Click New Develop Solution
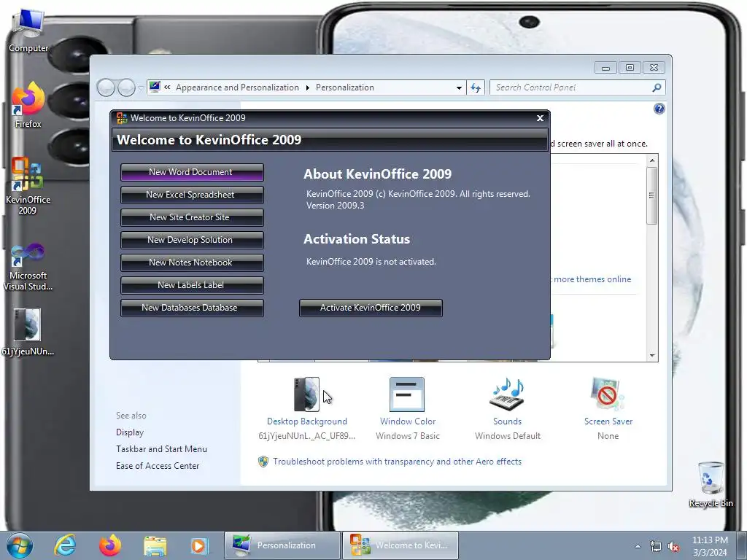The image size is (747, 560). [x=192, y=240]
